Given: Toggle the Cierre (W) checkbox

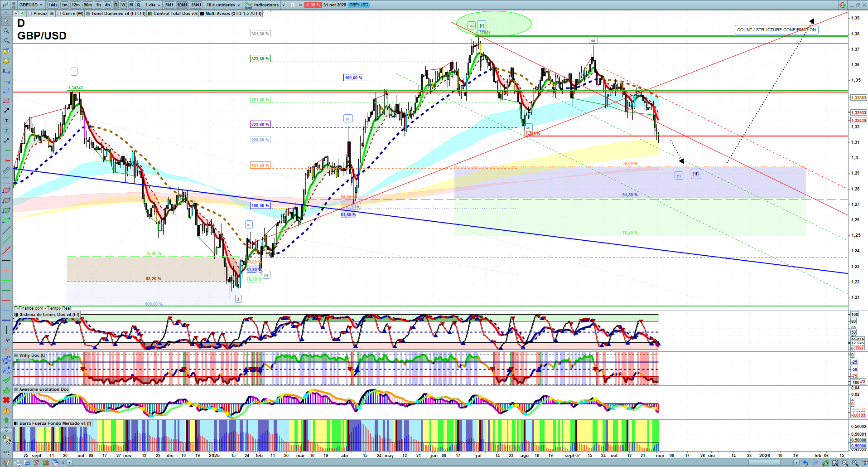Looking at the screenshot, I should (59, 14).
